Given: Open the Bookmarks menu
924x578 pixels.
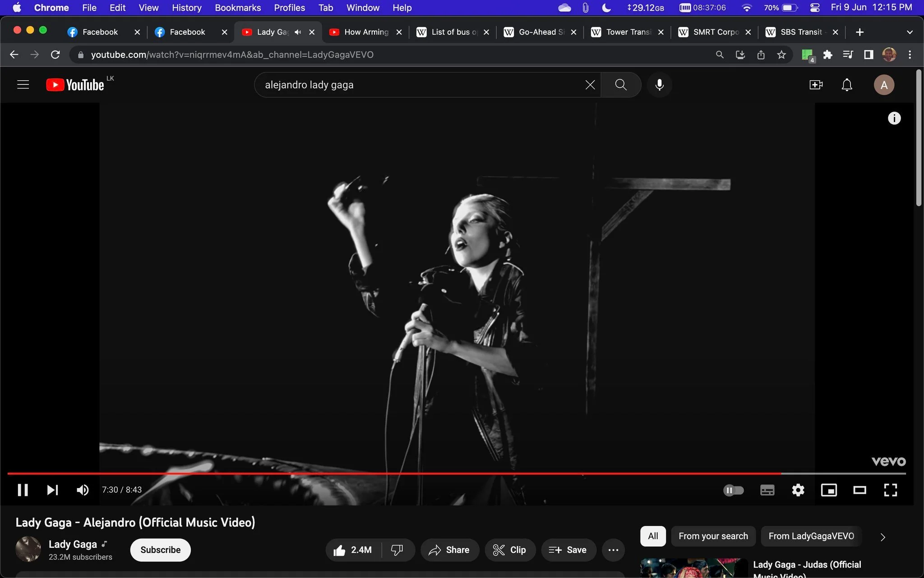Looking at the screenshot, I should (x=238, y=8).
